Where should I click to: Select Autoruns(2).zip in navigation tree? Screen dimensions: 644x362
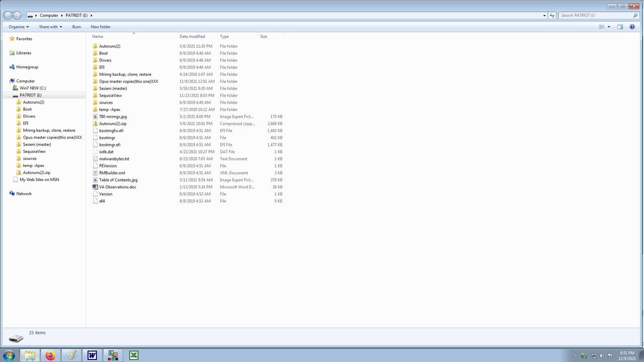36,172
